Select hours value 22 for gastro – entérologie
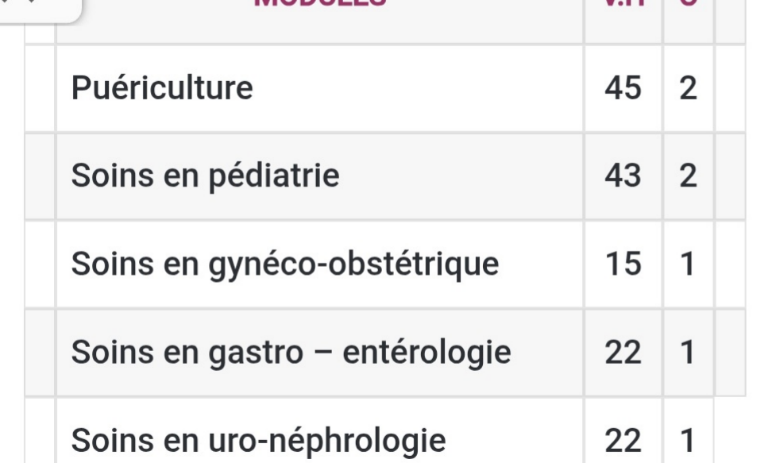768x463 pixels. 623,352
